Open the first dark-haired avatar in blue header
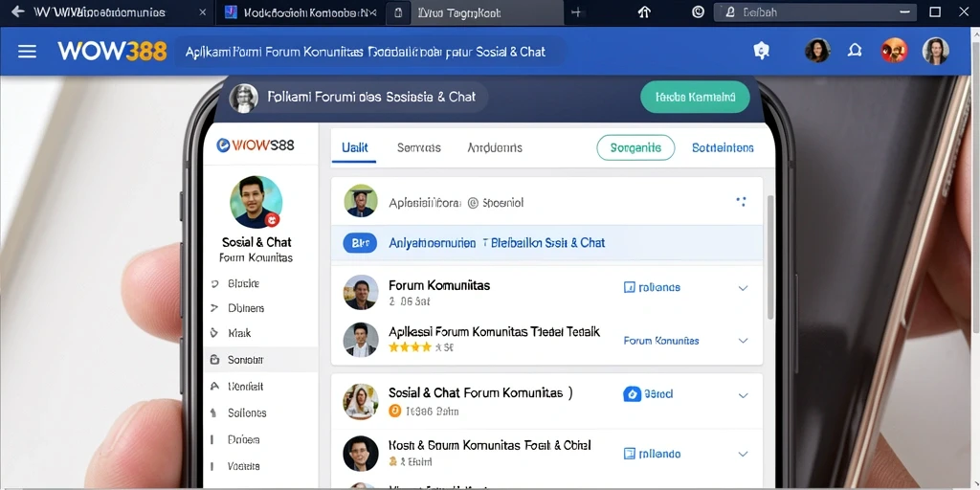The height and width of the screenshot is (490, 980). point(817,51)
